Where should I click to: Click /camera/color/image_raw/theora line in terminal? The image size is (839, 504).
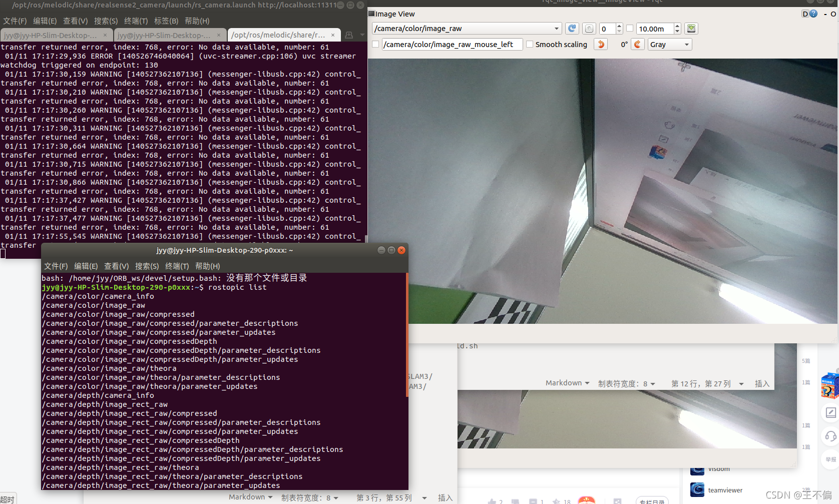[109, 368]
